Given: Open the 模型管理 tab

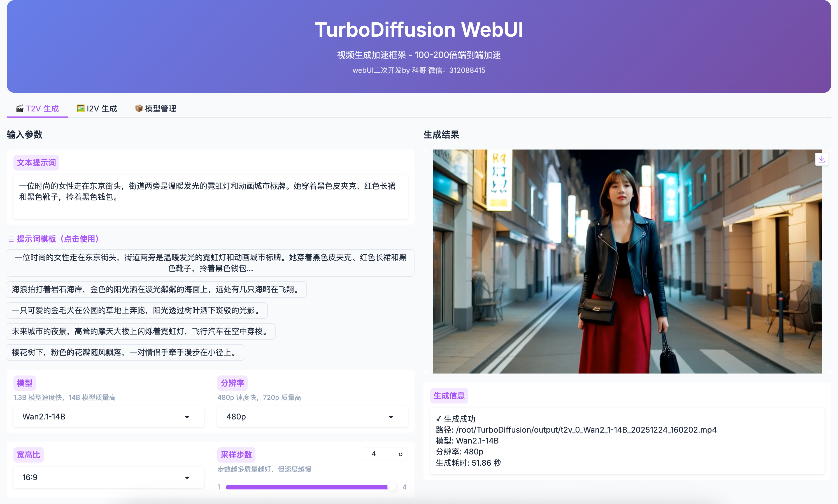Looking at the screenshot, I should pos(156,108).
